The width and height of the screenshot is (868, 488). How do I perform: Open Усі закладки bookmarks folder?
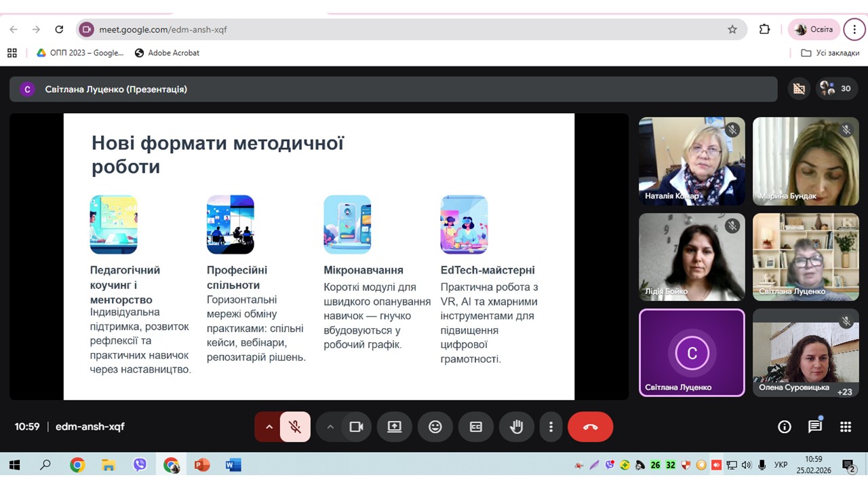pos(830,53)
